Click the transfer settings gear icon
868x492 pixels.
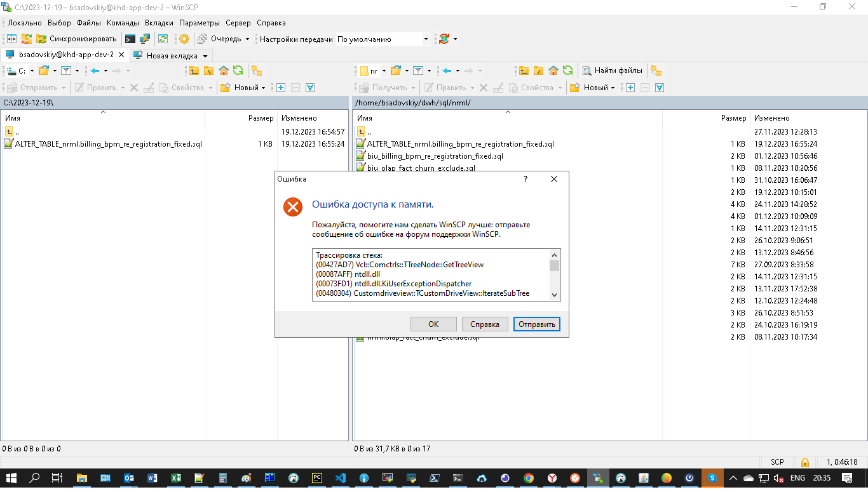(184, 39)
